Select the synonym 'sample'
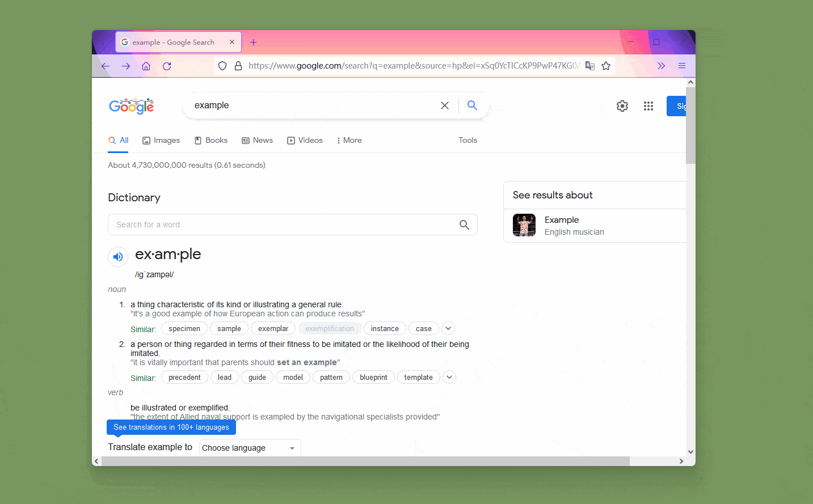813x504 pixels. (x=229, y=329)
